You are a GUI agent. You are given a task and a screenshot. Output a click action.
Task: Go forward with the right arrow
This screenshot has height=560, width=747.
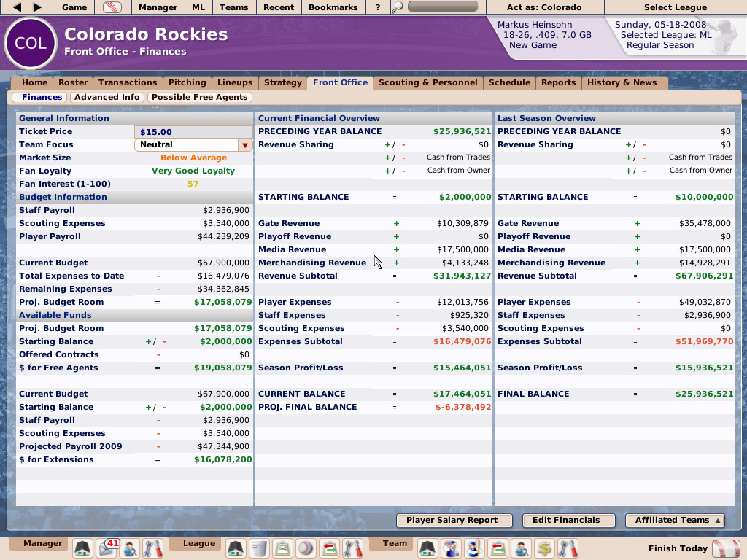[37, 7]
